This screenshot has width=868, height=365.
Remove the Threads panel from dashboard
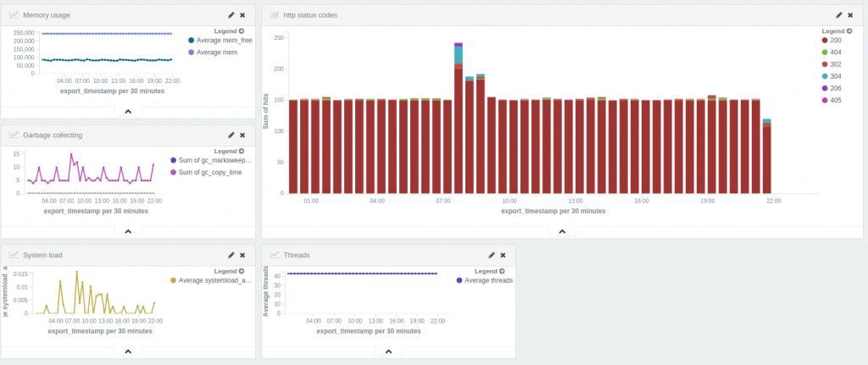(x=503, y=254)
